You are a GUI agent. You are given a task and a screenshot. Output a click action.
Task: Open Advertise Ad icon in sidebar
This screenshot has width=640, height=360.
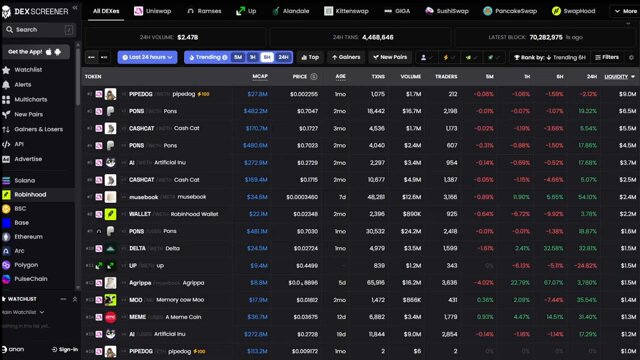tap(6, 159)
